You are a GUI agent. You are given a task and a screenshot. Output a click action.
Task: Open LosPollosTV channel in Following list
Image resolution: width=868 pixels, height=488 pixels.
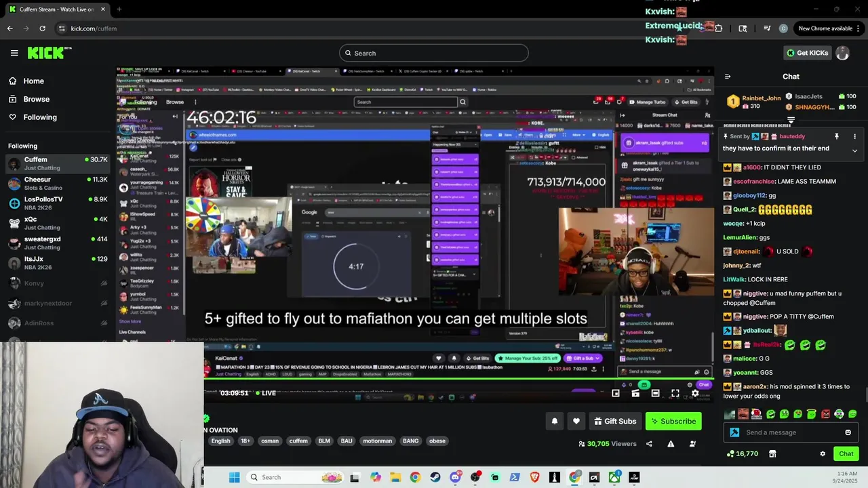[57, 203]
